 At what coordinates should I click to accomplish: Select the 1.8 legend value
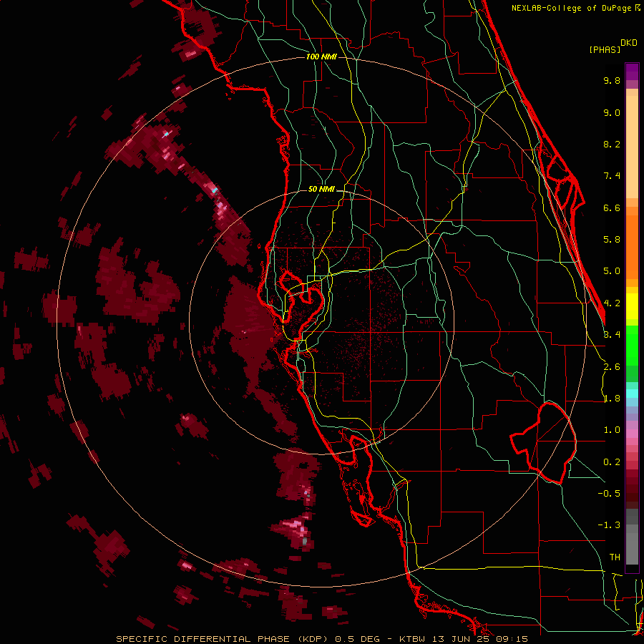(x=612, y=399)
